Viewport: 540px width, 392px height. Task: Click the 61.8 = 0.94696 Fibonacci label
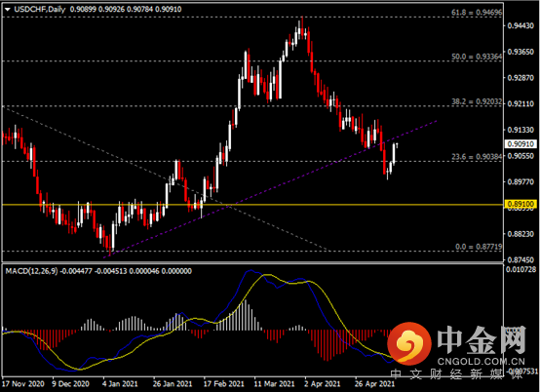coord(477,13)
